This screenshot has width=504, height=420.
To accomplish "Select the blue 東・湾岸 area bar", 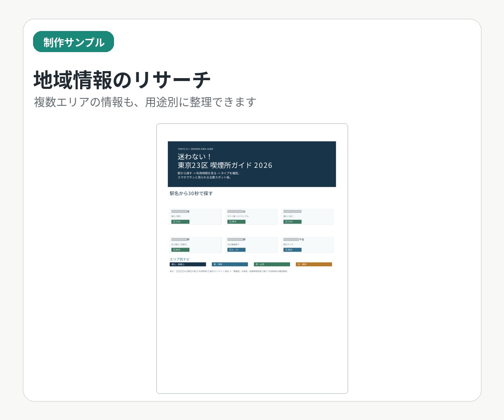I will click(230, 264).
